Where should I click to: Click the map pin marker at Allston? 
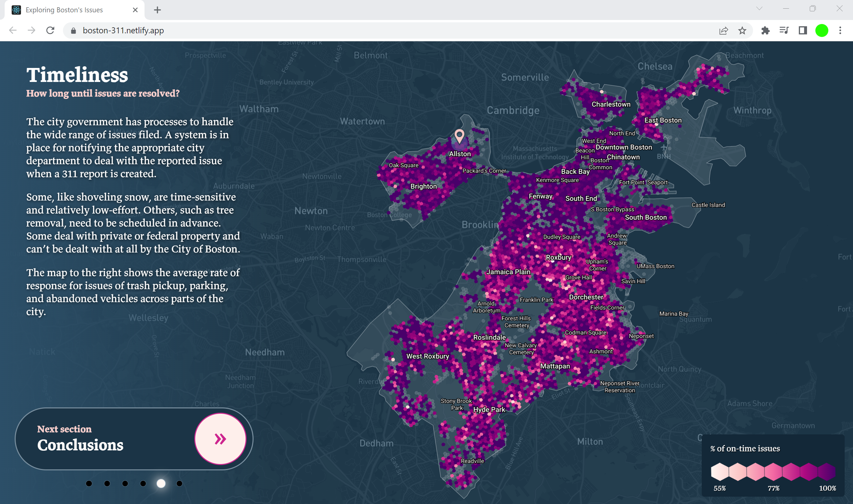click(459, 136)
